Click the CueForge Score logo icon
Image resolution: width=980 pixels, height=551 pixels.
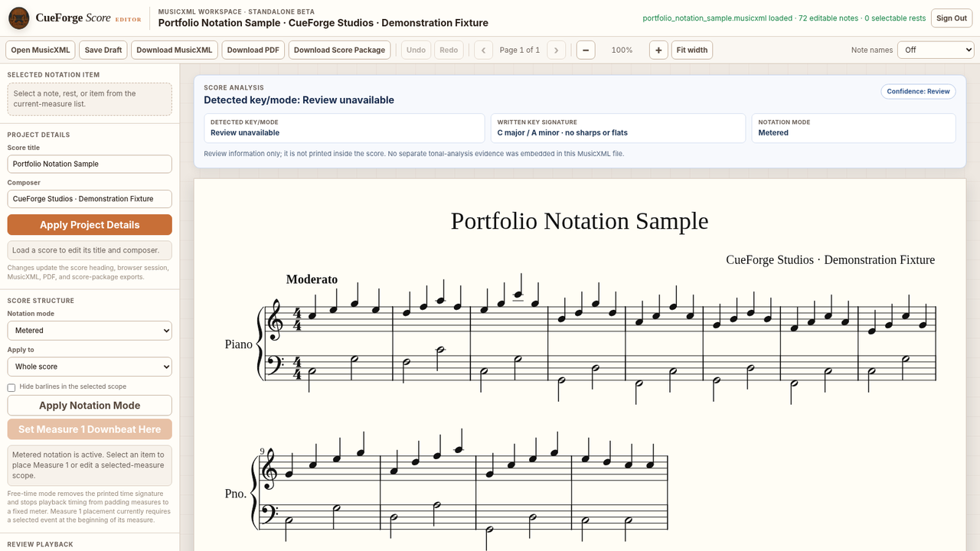[19, 18]
